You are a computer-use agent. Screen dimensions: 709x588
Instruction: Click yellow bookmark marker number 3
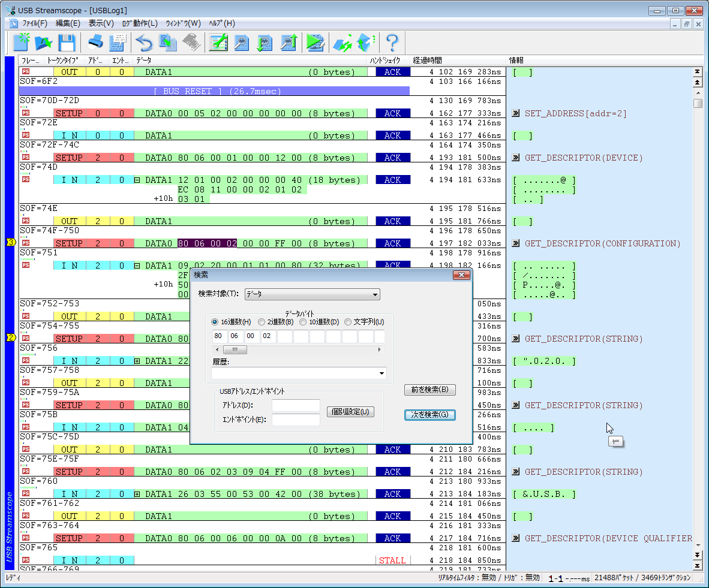[11, 242]
